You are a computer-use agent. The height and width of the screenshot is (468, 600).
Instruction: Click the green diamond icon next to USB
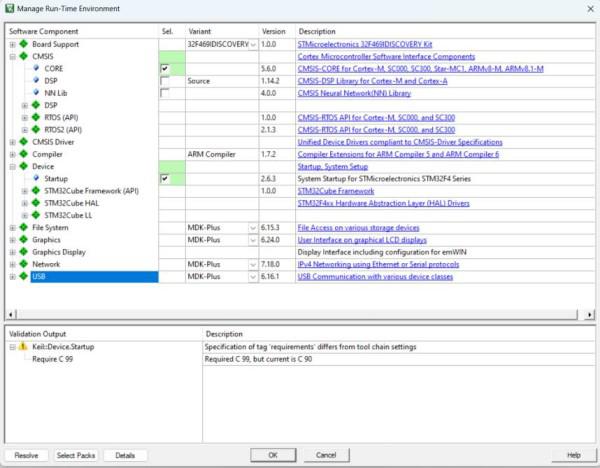point(24,276)
